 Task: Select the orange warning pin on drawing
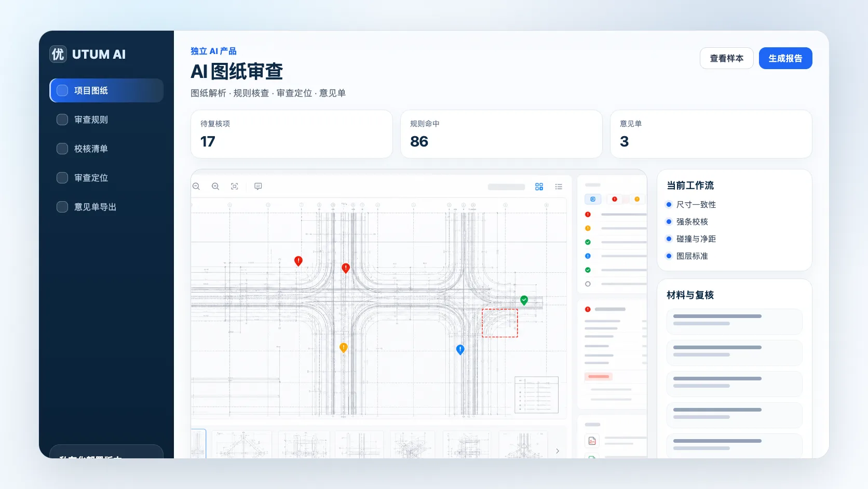343,348
